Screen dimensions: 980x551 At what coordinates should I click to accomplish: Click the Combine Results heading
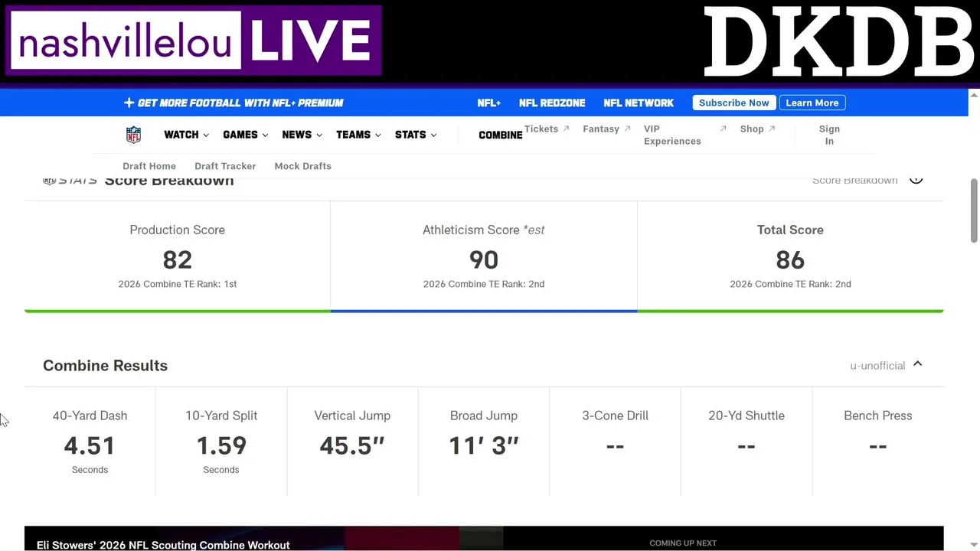tap(105, 365)
